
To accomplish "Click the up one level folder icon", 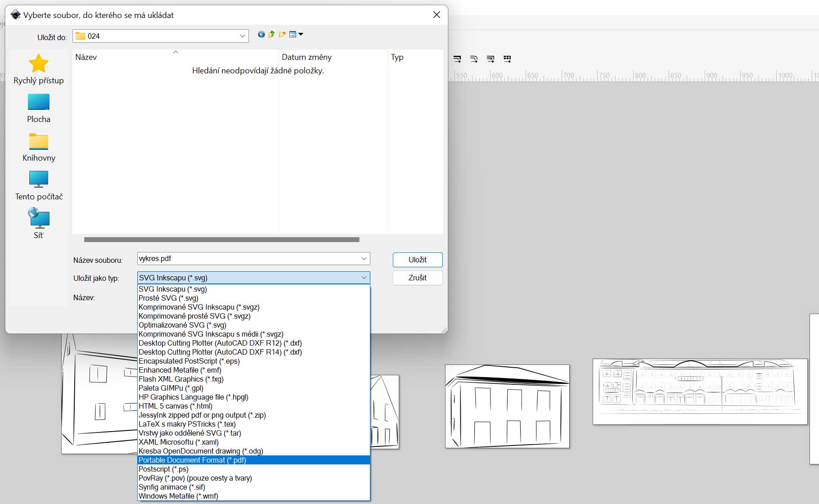I will [x=272, y=35].
